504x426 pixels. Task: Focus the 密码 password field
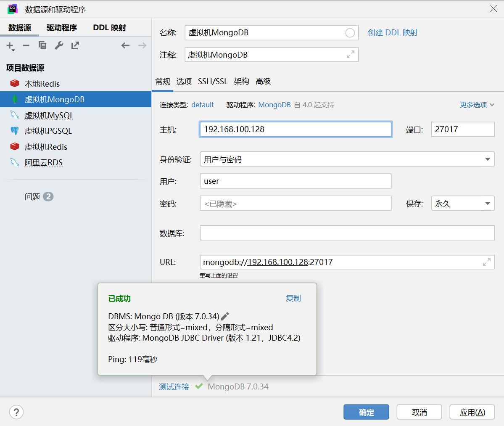[x=296, y=203]
